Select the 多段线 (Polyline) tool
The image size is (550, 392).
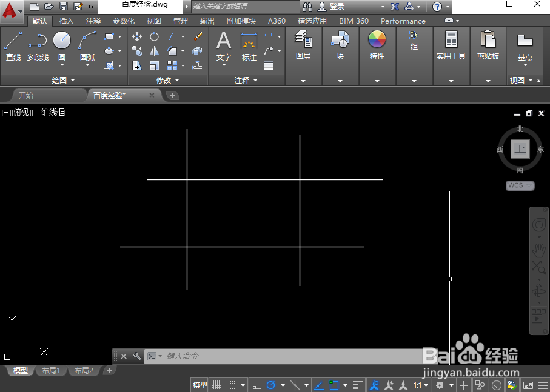[38, 46]
